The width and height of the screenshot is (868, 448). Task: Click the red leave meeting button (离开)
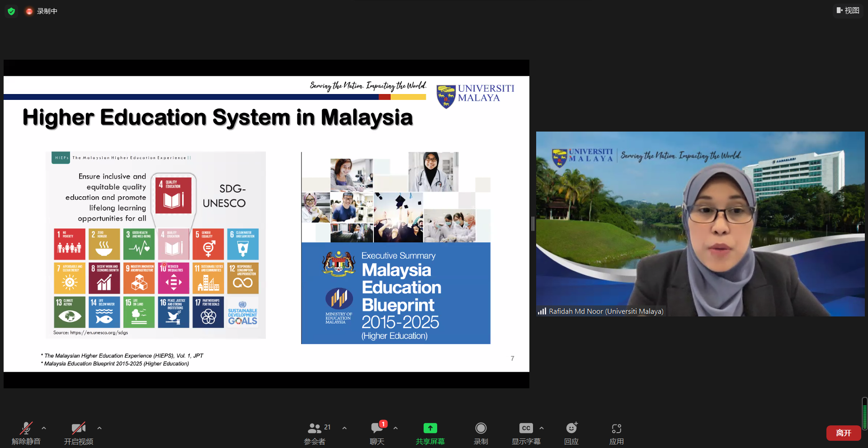point(844,433)
